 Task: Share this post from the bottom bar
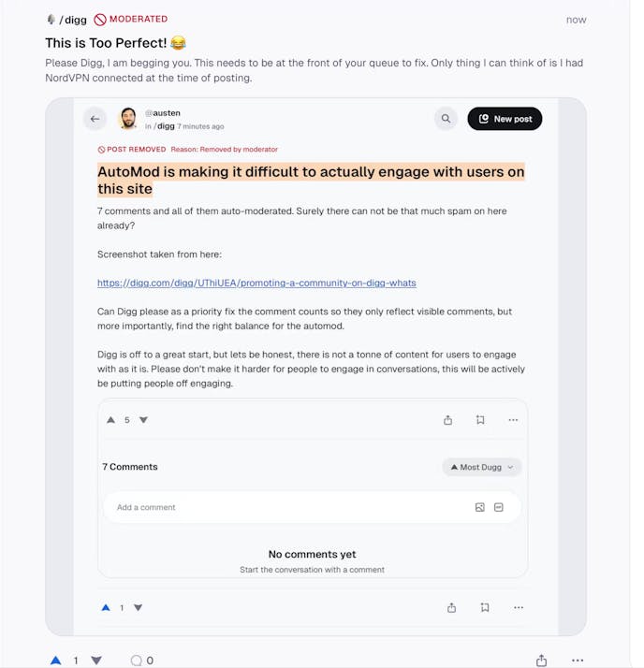click(541, 661)
